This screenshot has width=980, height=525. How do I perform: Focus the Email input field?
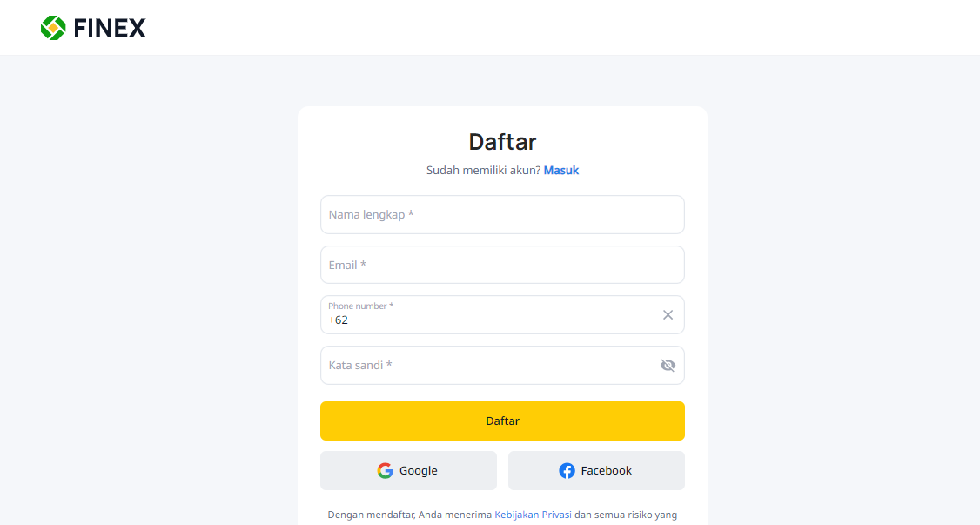(502, 265)
